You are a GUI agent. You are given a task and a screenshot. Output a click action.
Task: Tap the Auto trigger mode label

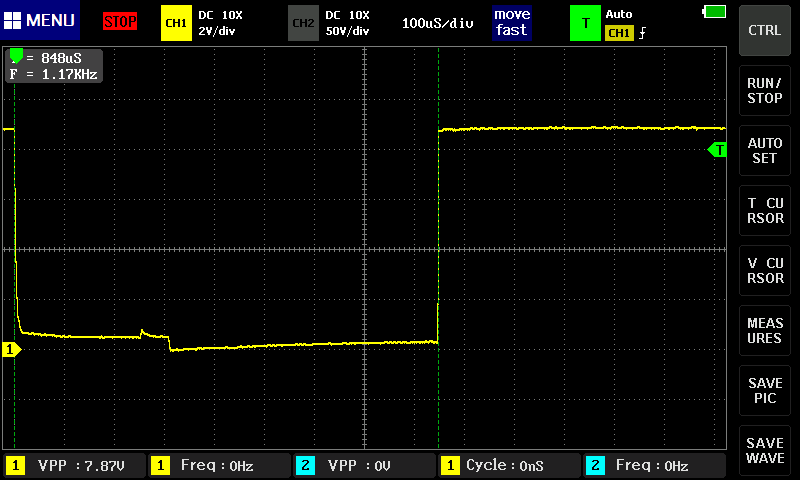pyautogui.click(x=619, y=14)
